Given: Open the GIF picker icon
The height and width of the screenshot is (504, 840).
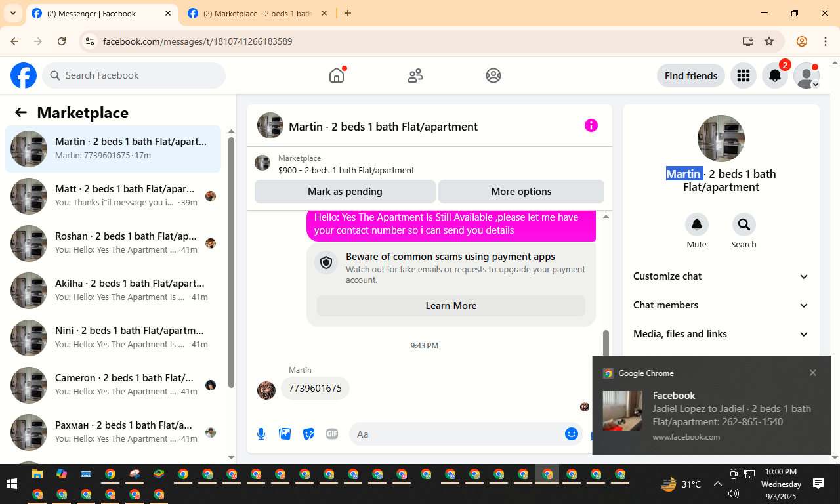Looking at the screenshot, I should [x=332, y=434].
